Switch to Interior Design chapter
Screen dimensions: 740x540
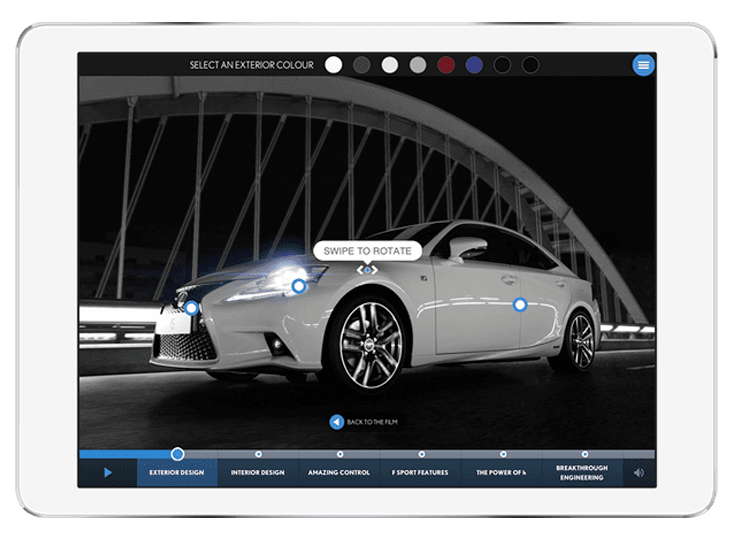pyautogui.click(x=258, y=472)
